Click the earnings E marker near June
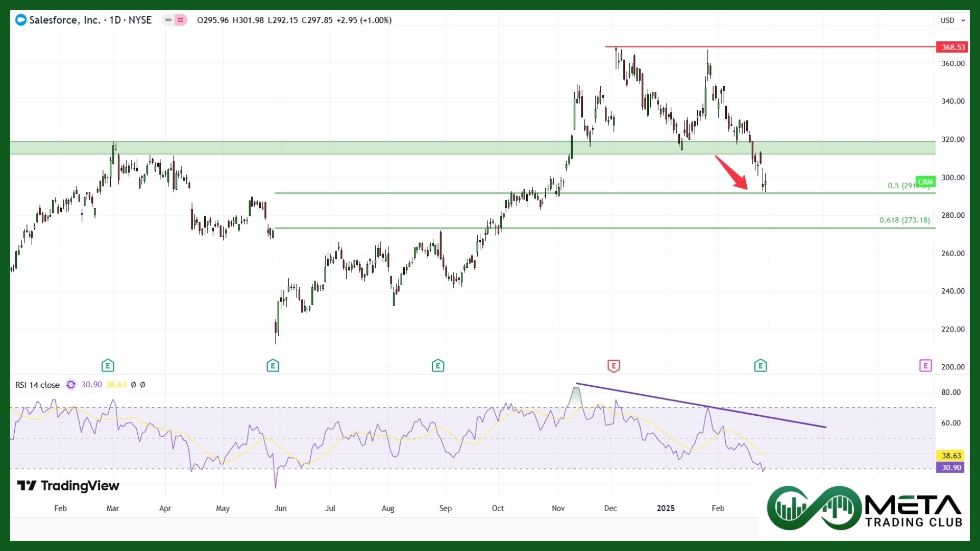Image resolution: width=980 pixels, height=551 pixels. pyautogui.click(x=273, y=365)
